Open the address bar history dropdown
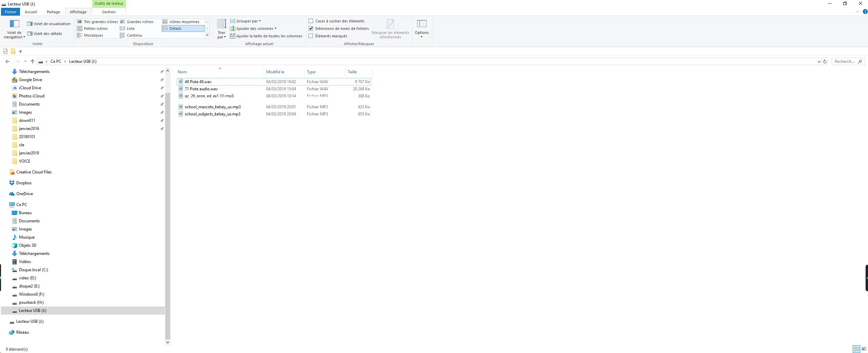This screenshot has height=353, width=868. tap(819, 61)
